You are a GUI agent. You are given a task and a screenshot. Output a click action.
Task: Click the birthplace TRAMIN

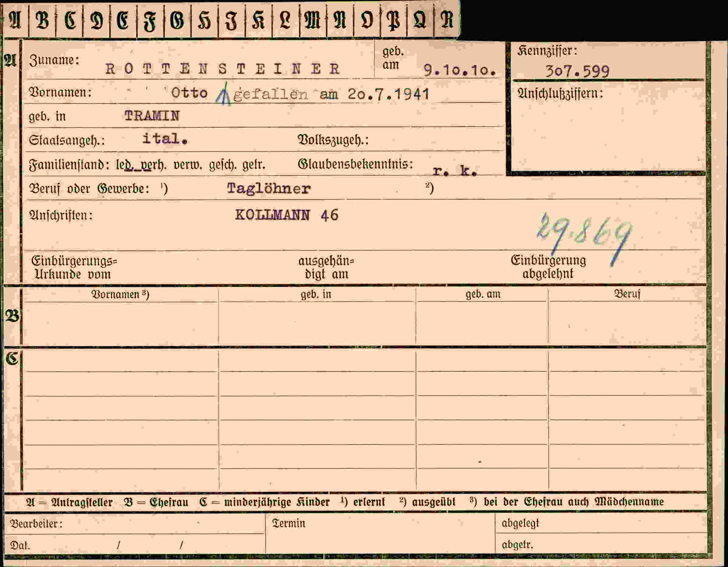pyautogui.click(x=152, y=116)
